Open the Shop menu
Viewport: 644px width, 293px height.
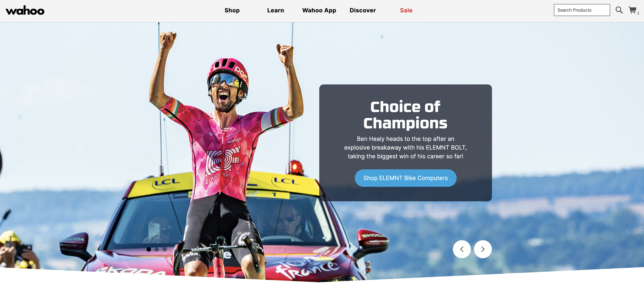click(x=232, y=10)
